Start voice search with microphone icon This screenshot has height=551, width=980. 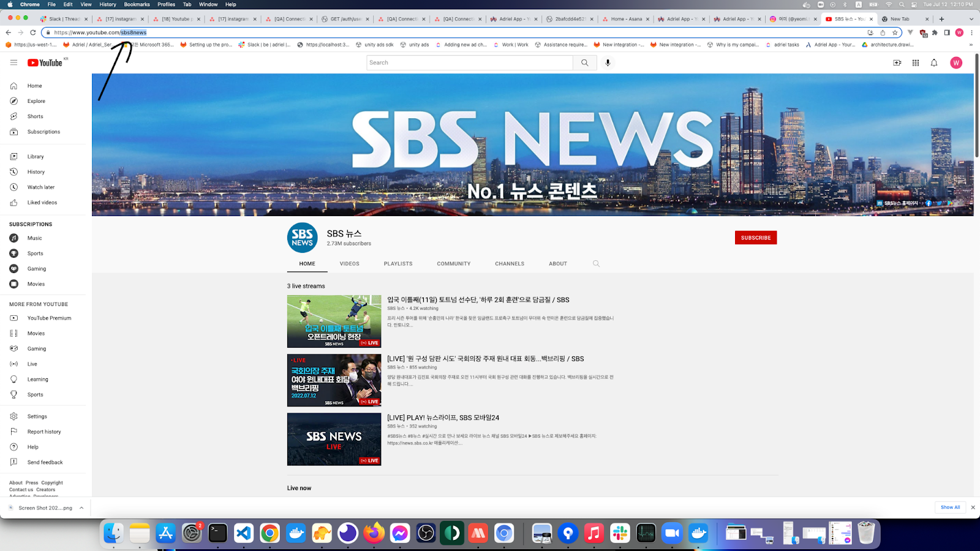[x=608, y=62]
